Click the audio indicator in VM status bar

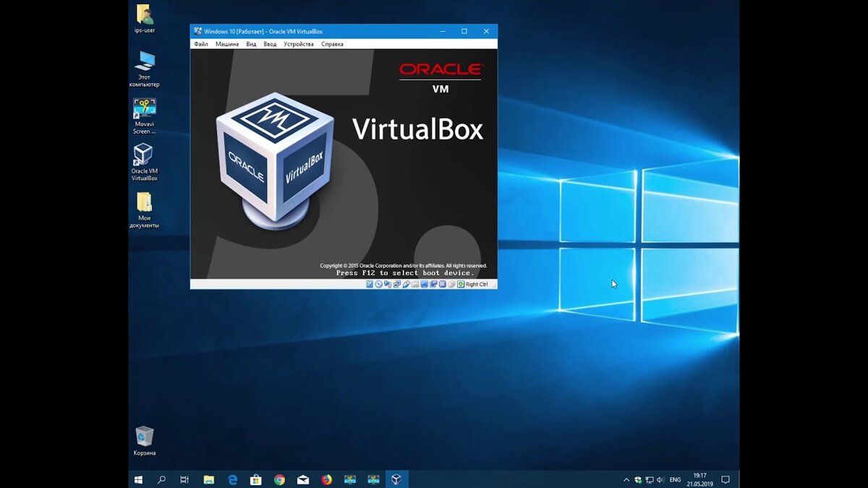click(x=387, y=284)
